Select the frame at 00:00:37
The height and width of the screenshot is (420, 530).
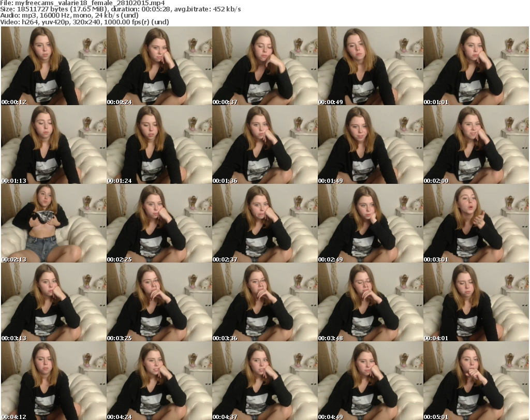click(x=265, y=66)
